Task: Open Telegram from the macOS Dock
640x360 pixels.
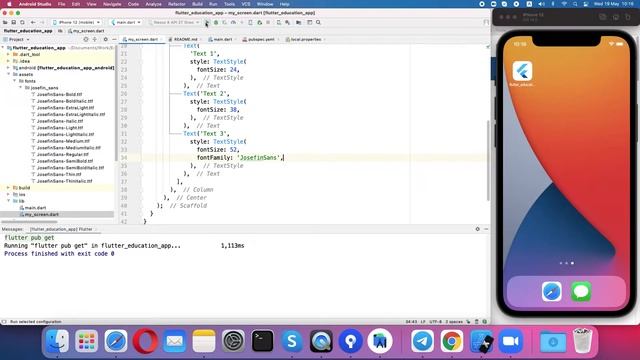Action: pos(422,340)
